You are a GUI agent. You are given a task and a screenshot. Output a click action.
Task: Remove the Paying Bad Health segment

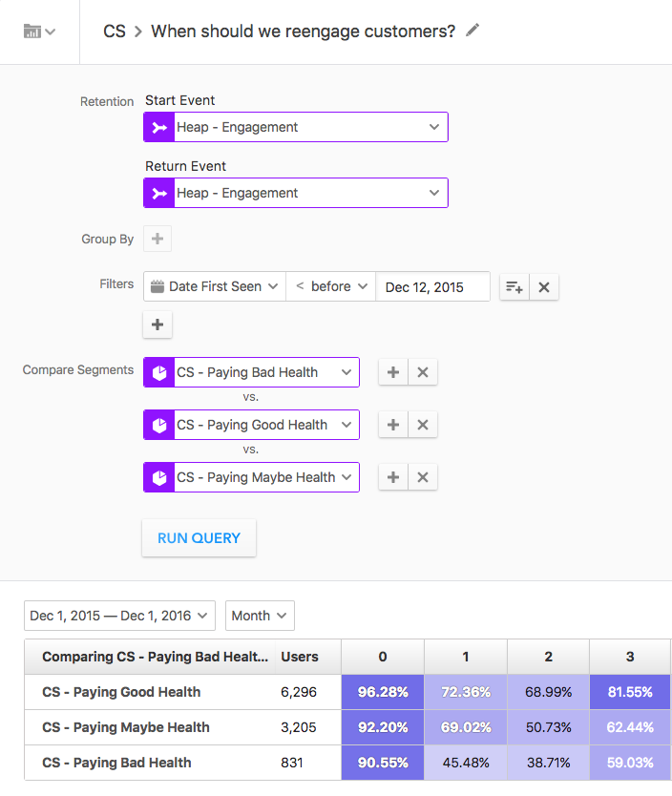click(423, 372)
